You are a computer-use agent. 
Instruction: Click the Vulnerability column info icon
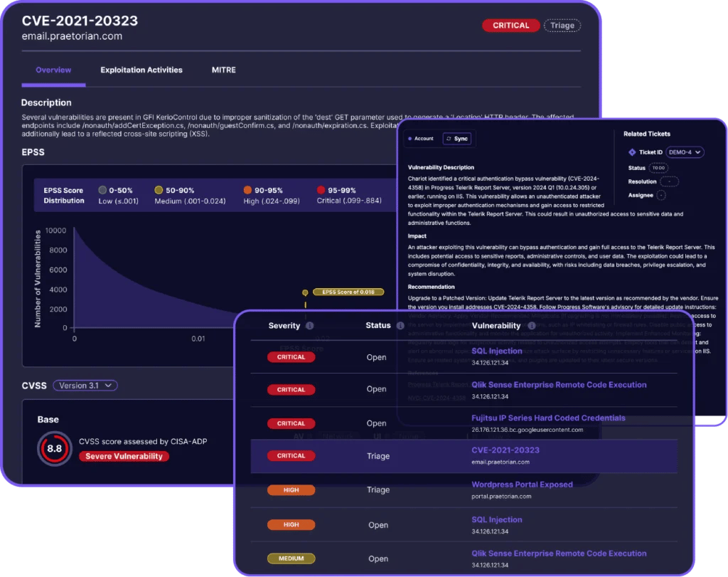click(x=532, y=326)
